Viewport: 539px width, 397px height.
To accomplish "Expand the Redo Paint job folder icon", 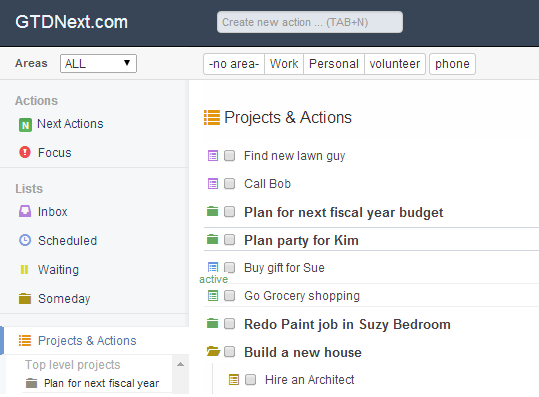I will coord(212,323).
